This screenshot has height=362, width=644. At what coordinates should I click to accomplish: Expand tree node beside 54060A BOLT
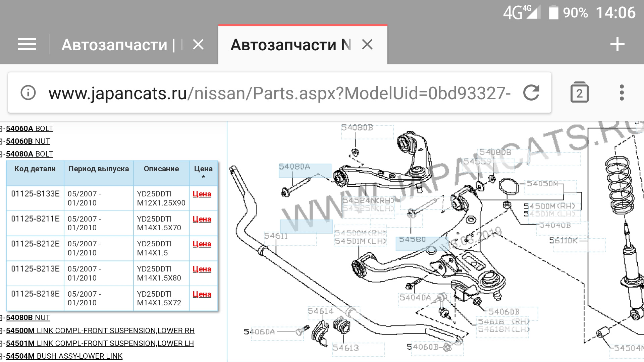(1, 129)
